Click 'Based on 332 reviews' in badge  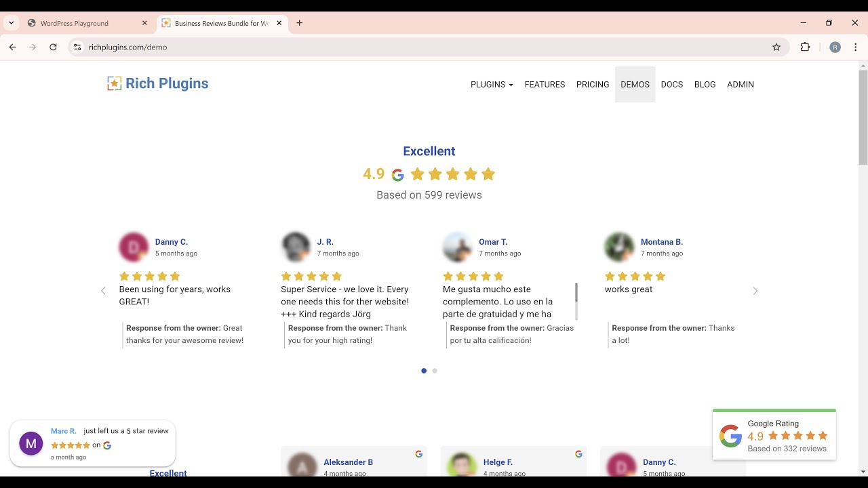coord(787,449)
